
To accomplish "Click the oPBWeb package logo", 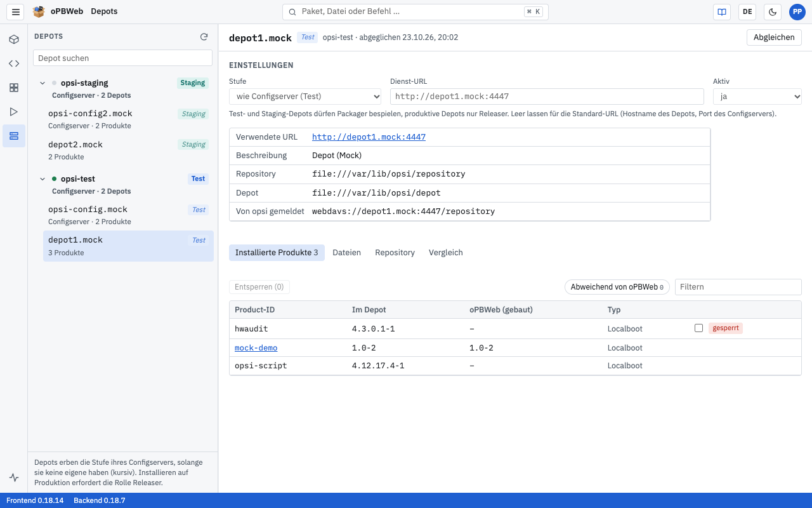I will [39, 11].
